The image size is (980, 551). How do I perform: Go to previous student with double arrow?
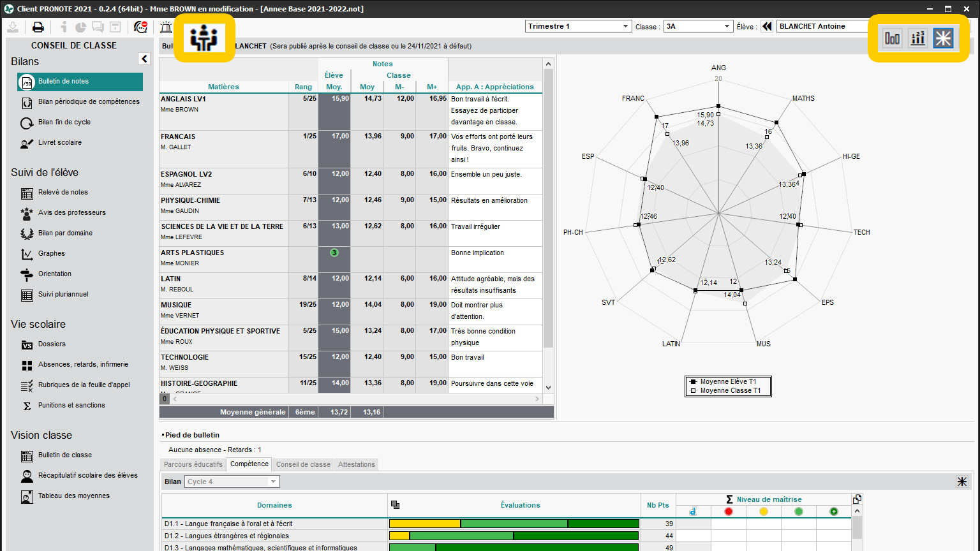click(x=767, y=26)
